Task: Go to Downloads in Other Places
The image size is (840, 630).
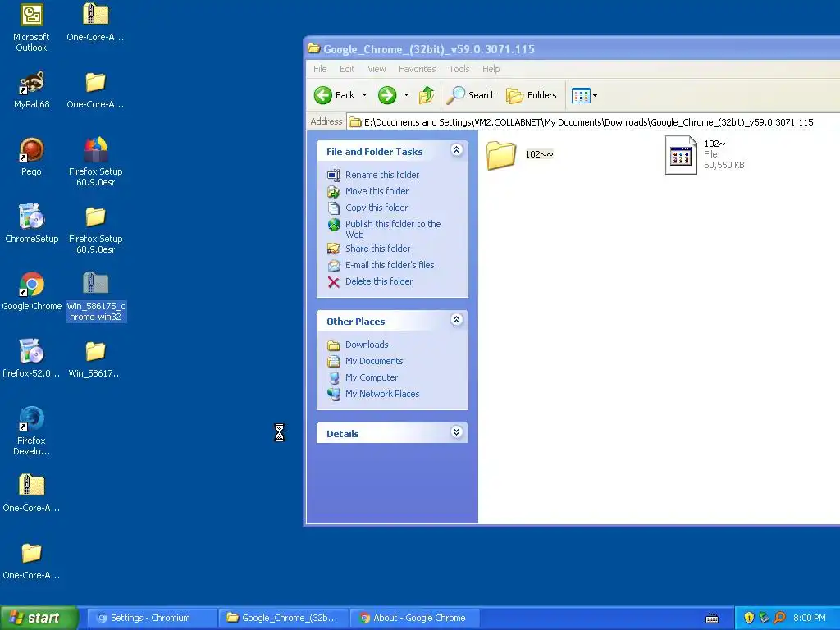Action: [x=358, y=345]
